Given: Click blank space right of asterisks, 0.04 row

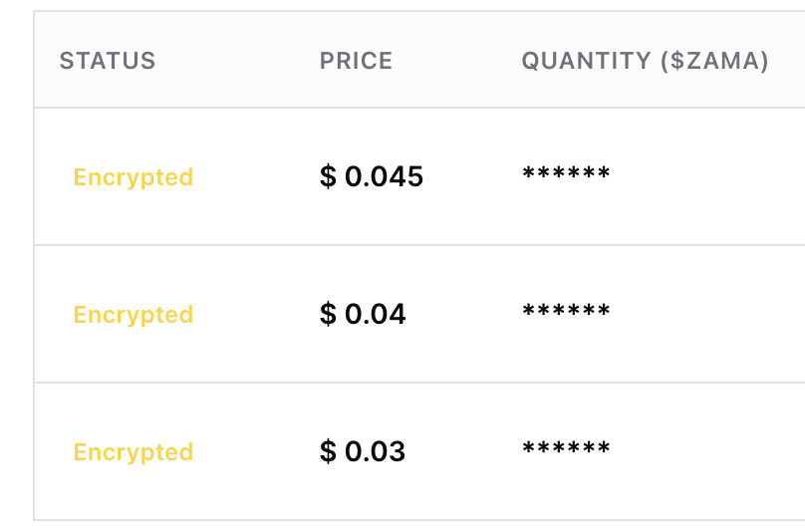Looking at the screenshot, I should pyautogui.click(x=707, y=315).
